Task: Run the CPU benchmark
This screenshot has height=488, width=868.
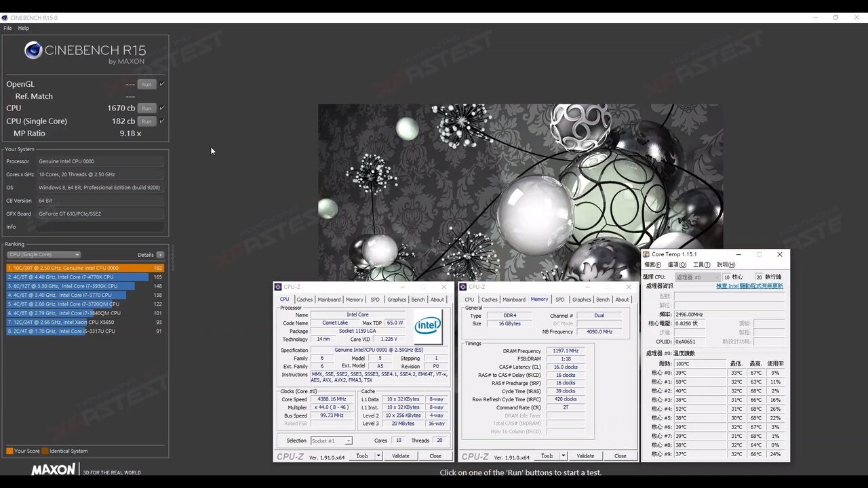Action: [146, 108]
